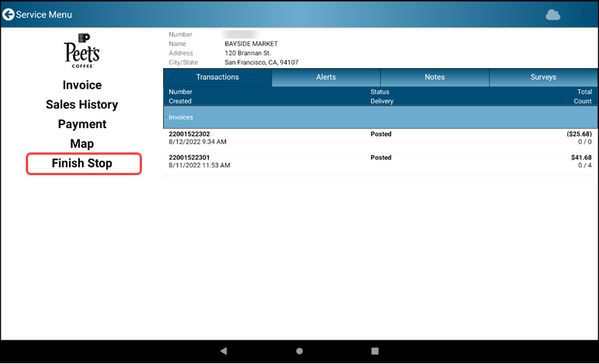Tap Posted status of invoice 22001522301

coord(381,158)
